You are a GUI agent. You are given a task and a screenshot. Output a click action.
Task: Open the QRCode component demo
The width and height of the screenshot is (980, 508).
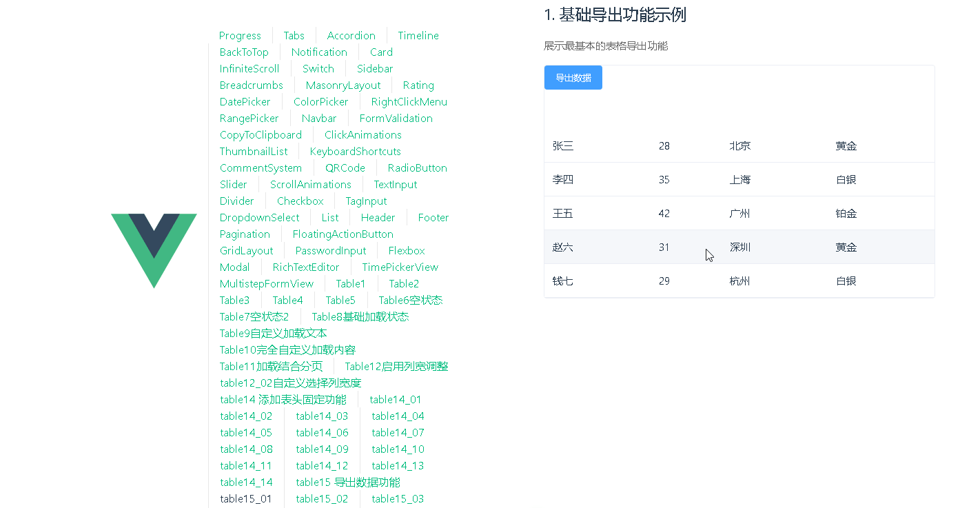[345, 167]
